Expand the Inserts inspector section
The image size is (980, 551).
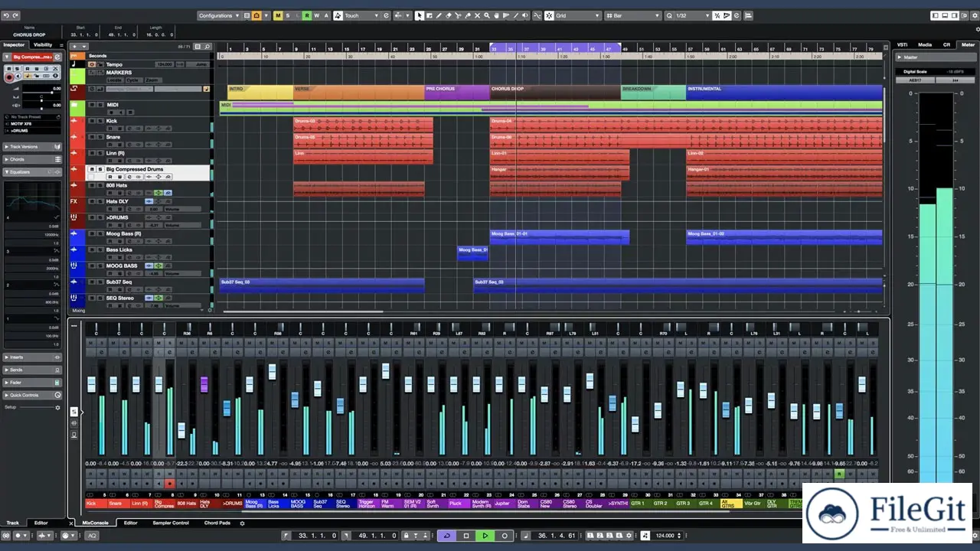tap(32, 357)
